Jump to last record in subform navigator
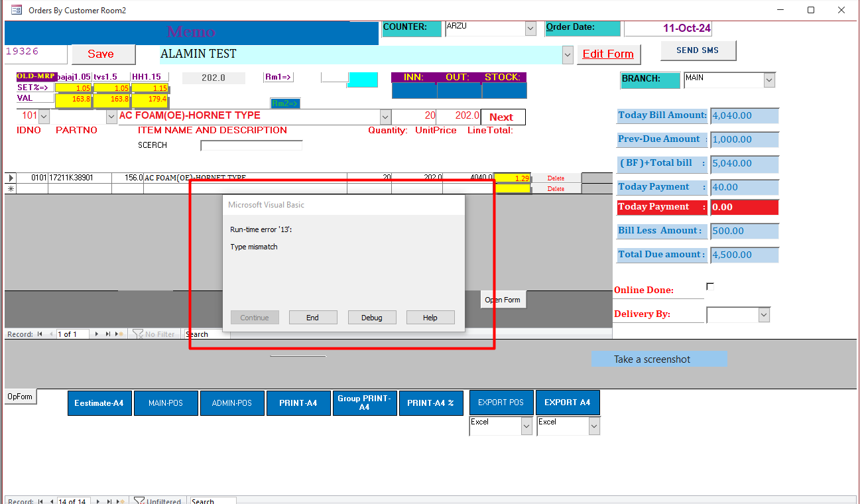The height and width of the screenshot is (504, 860). [x=109, y=334]
